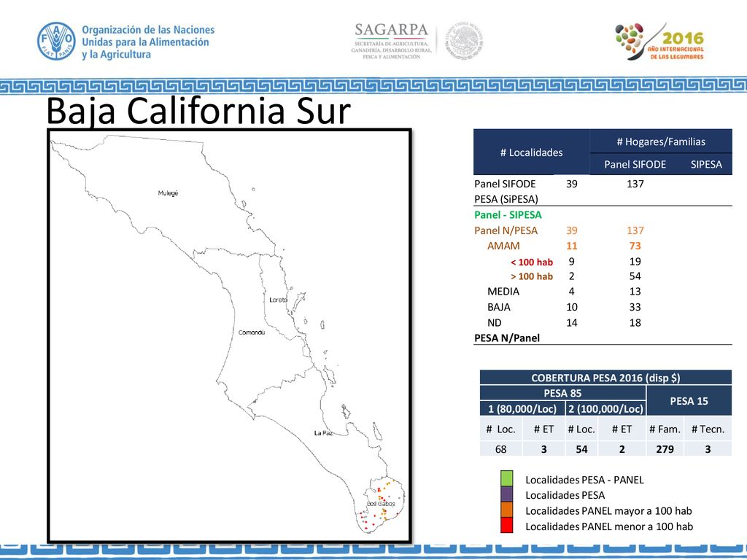Click the "33" value in the BAJA row

coord(635,307)
